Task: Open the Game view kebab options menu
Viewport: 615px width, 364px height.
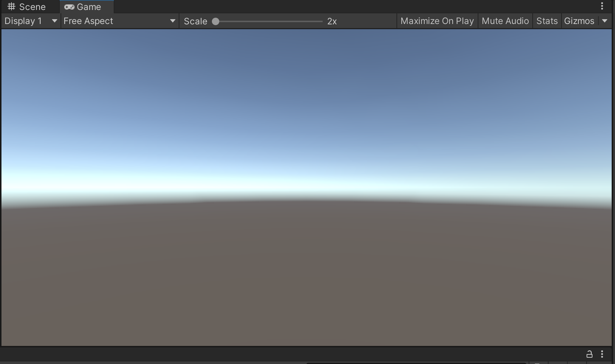Action: pyautogui.click(x=602, y=6)
